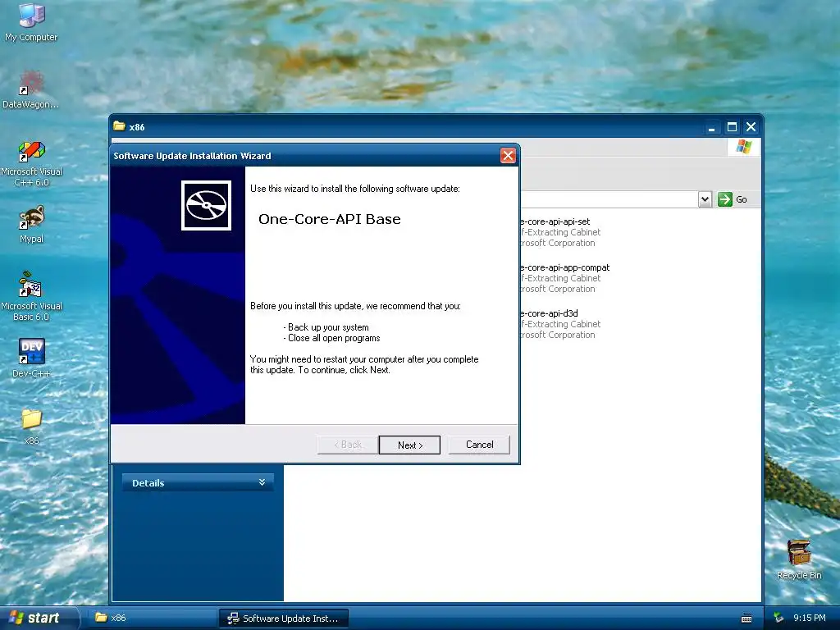Click the system tray notification icon
840x630 pixels.
[778, 619]
